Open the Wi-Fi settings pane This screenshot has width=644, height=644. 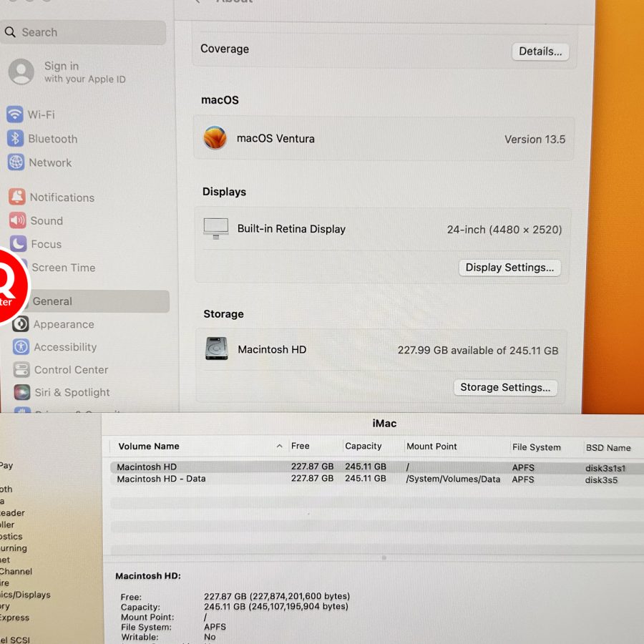point(41,114)
